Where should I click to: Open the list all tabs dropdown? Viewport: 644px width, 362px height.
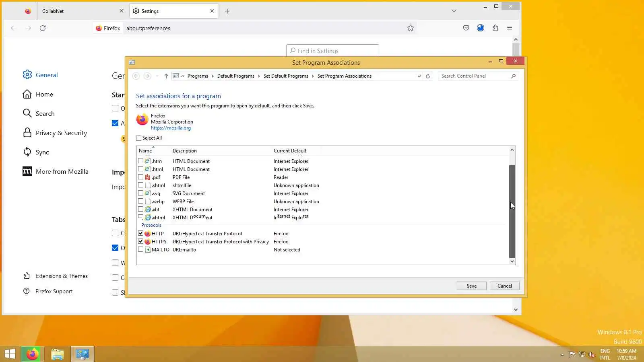(454, 11)
